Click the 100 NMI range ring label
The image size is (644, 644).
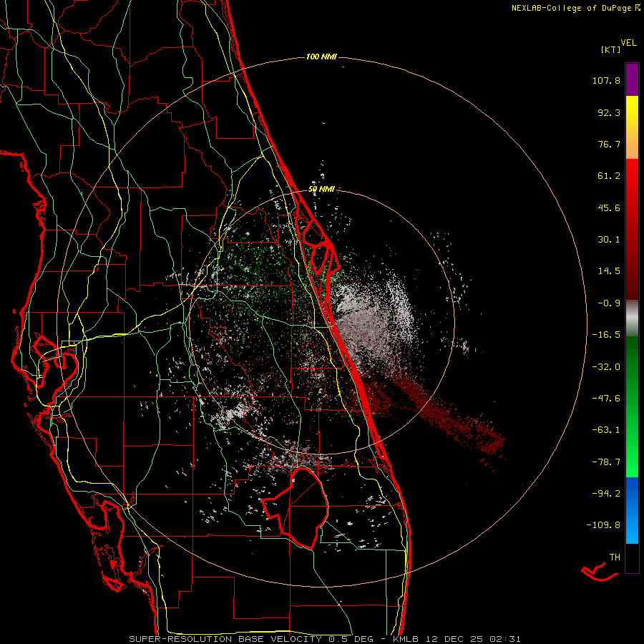click(321, 57)
